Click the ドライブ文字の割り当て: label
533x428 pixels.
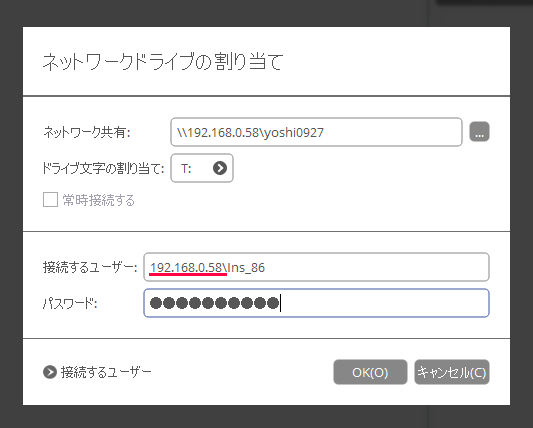tap(103, 168)
